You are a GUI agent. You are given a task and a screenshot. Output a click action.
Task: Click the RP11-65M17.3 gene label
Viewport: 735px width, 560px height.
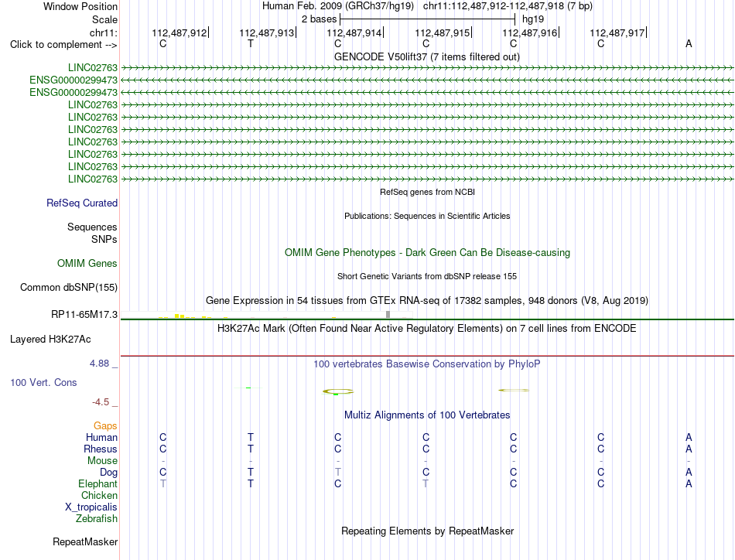[x=84, y=315]
